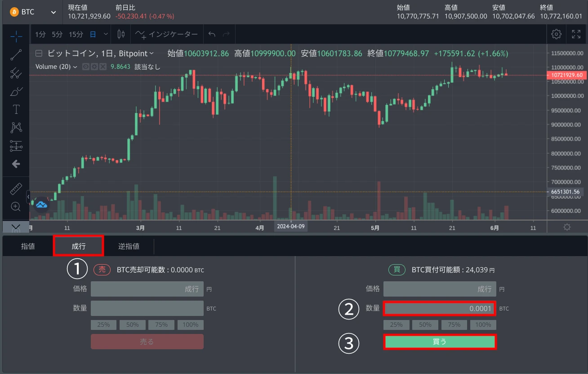Set buy quantity to 25%

396,324
